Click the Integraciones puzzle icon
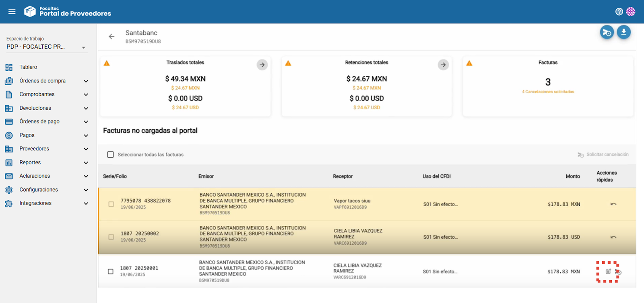The image size is (644, 303). [9, 203]
